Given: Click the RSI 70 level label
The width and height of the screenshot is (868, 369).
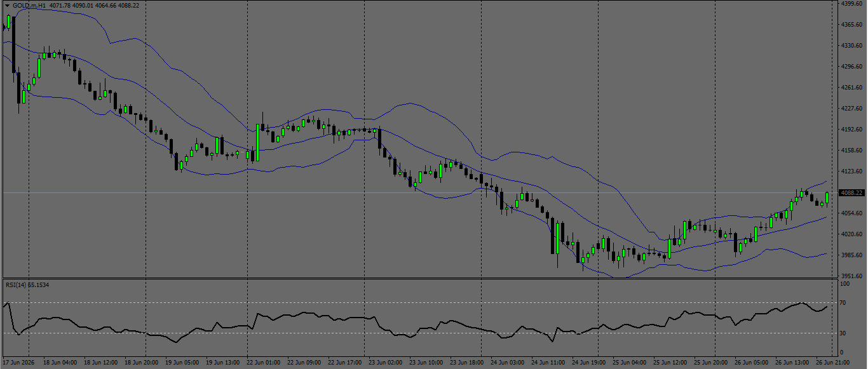Looking at the screenshot, I should pyautogui.click(x=843, y=303).
